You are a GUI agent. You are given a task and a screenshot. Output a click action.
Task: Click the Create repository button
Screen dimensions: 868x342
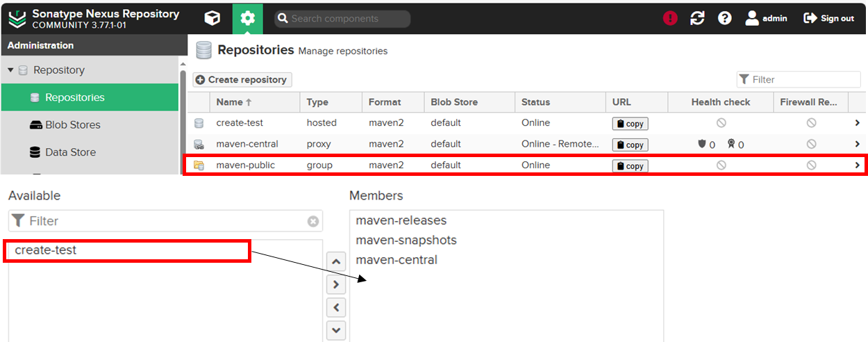point(242,80)
